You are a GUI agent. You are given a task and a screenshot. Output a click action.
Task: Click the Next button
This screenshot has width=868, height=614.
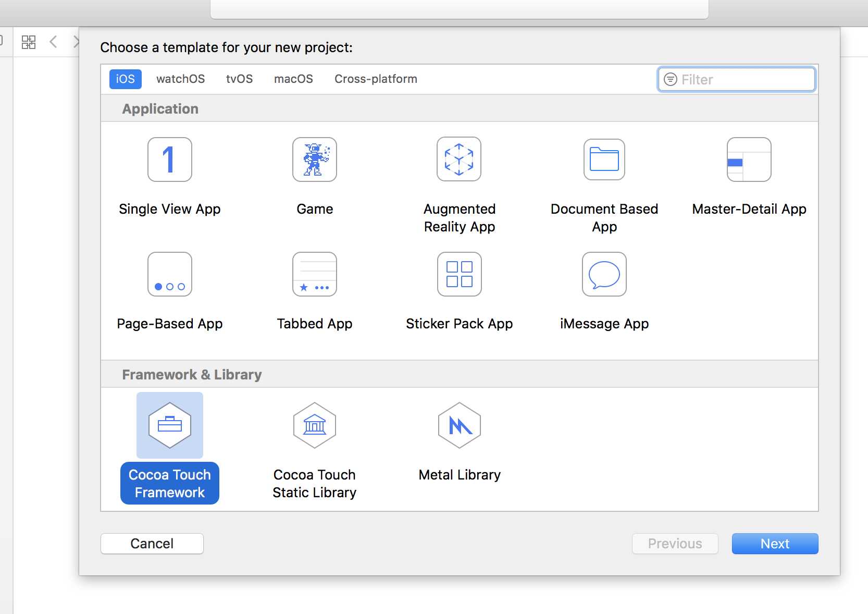point(775,544)
